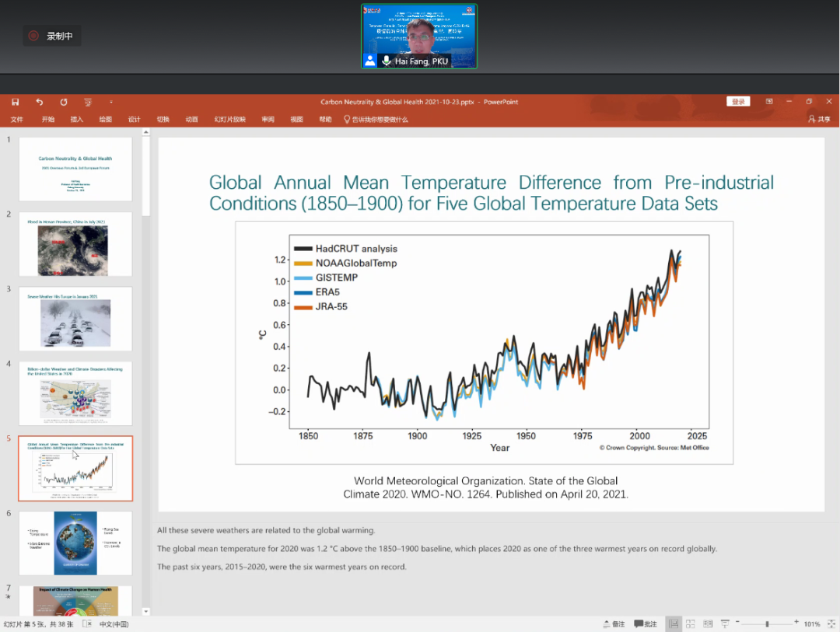This screenshot has width=840, height=632.
Task: Open the 101% zoom level dialog
Action: (x=812, y=623)
